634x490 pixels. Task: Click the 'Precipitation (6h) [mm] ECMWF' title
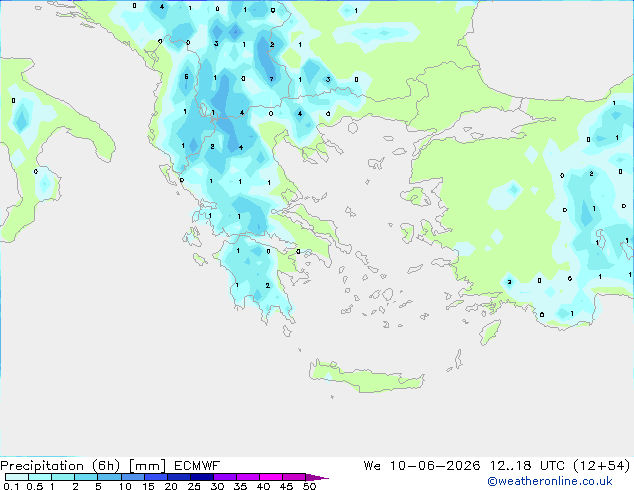[x=110, y=466]
